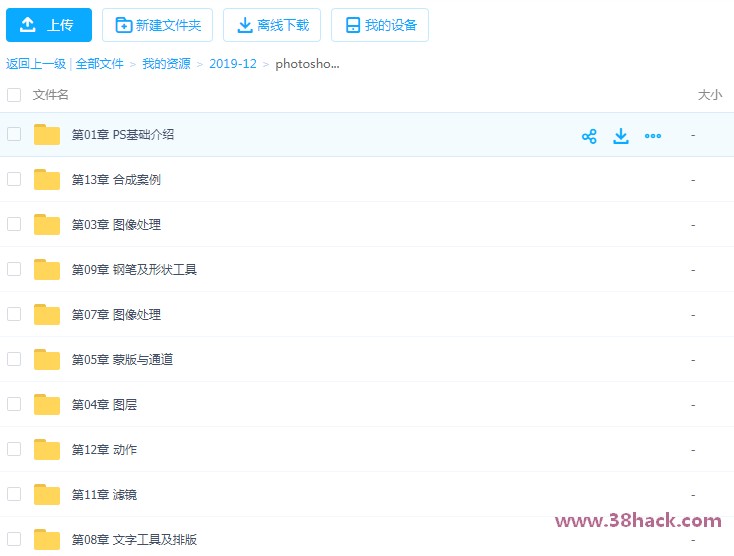This screenshot has height=556, width=734.
Task: Open 我的设备 my devices
Action: click(x=380, y=25)
